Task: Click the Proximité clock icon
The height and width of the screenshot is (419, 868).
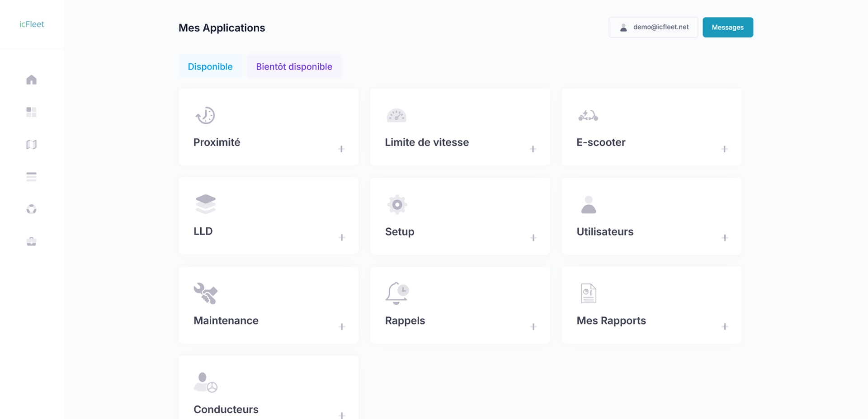Action: [205, 115]
